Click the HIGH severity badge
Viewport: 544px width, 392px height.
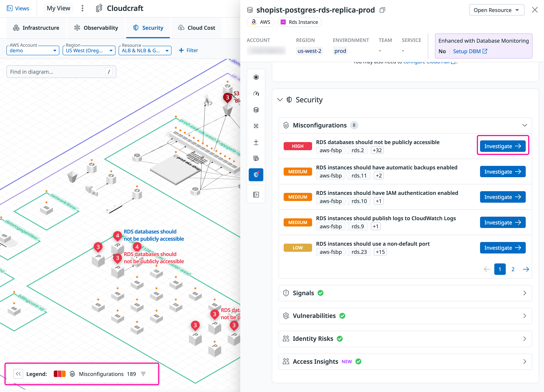tap(298, 146)
